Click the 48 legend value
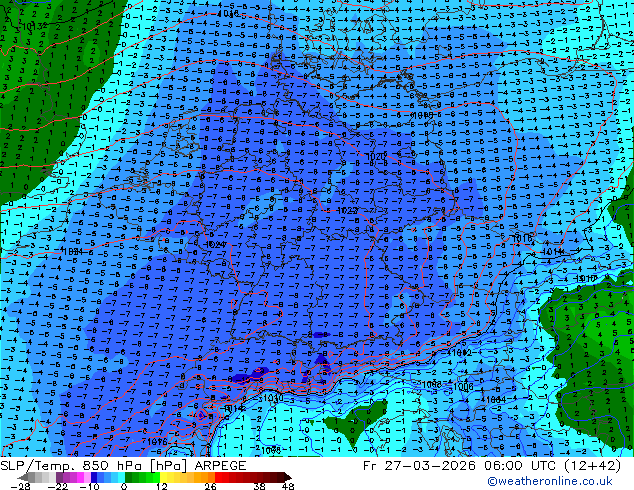Screen dimensions: 634x490 [x=288, y=486]
